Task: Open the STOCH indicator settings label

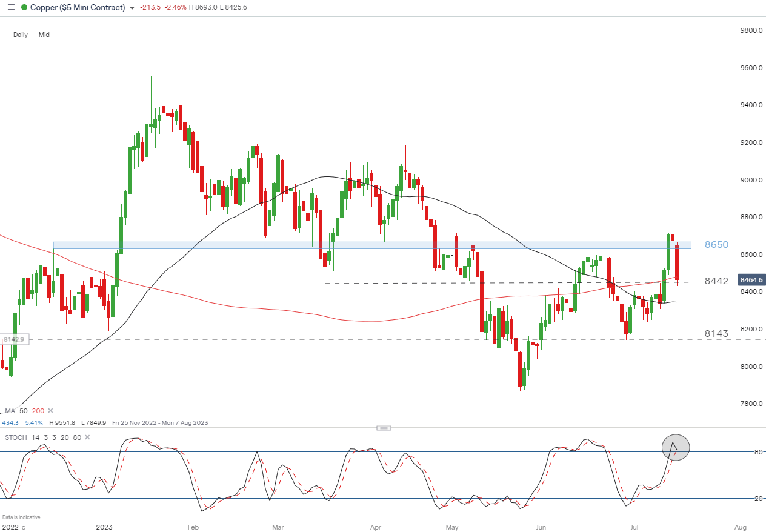Action: pos(16,437)
